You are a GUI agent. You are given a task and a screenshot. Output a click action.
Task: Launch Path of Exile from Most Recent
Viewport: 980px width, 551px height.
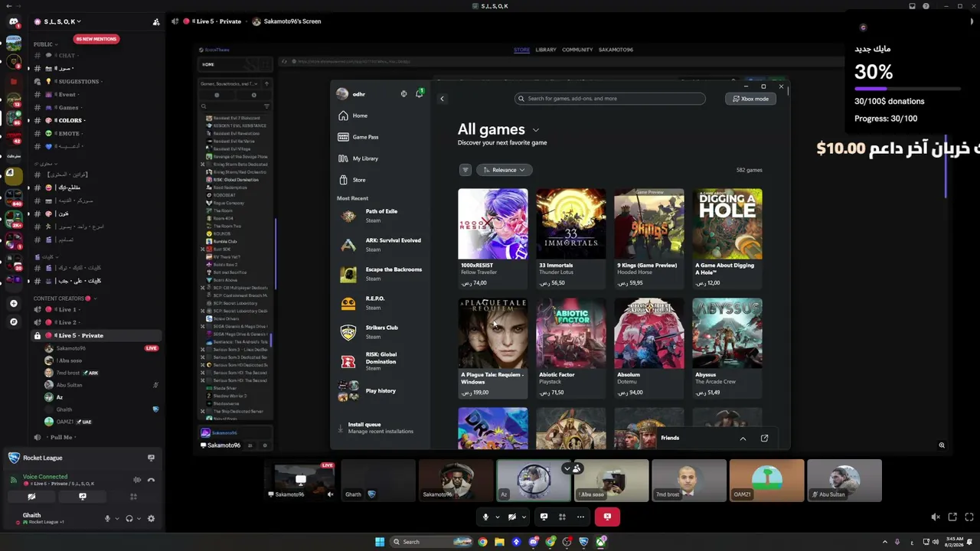(380, 216)
